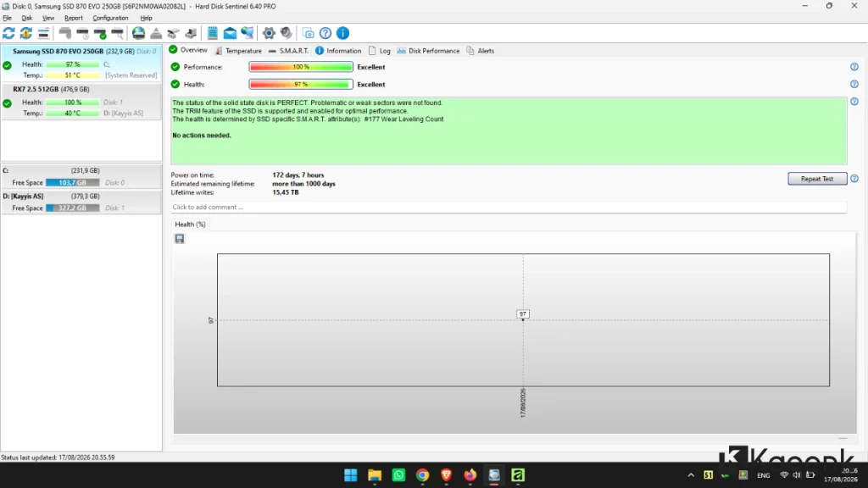This screenshot has height=488, width=868.
Task: Switch to the Overview tab
Action: (x=187, y=50)
